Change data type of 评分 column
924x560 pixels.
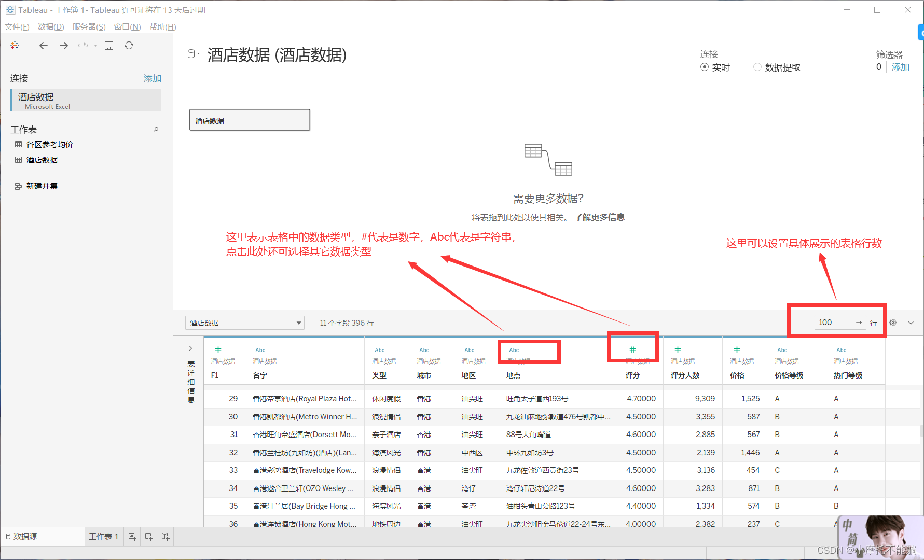point(633,350)
